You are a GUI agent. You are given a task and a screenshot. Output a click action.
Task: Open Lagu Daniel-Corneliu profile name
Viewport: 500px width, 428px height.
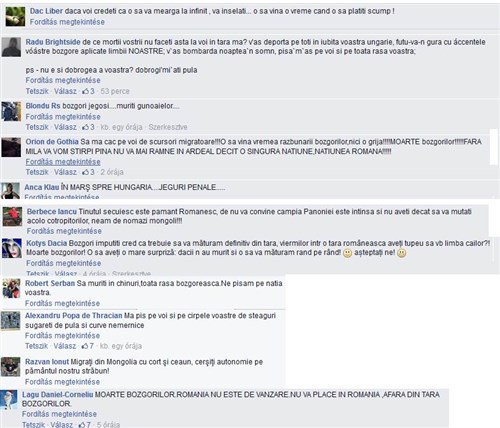click(x=58, y=395)
